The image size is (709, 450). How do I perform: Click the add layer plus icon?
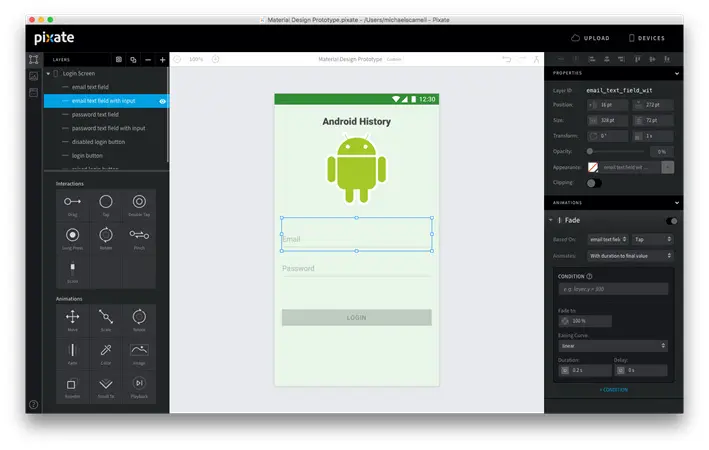tap(162, 60)
